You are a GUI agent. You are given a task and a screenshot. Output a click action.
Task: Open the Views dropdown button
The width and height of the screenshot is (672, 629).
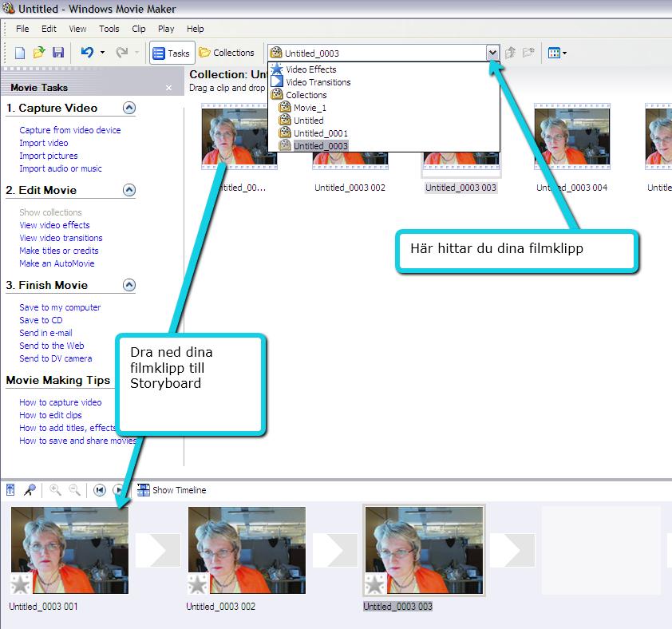point(557,53)
